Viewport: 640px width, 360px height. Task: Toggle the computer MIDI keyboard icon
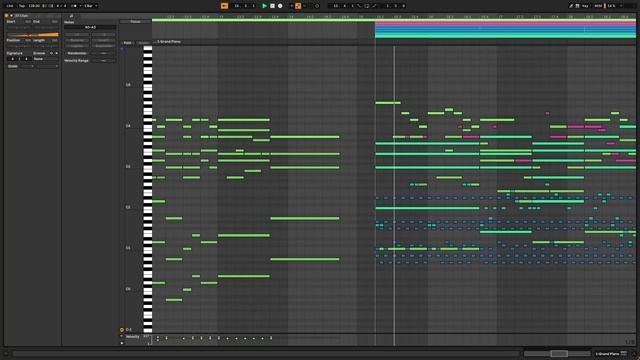pyautogui.click(x=578, y=6)
